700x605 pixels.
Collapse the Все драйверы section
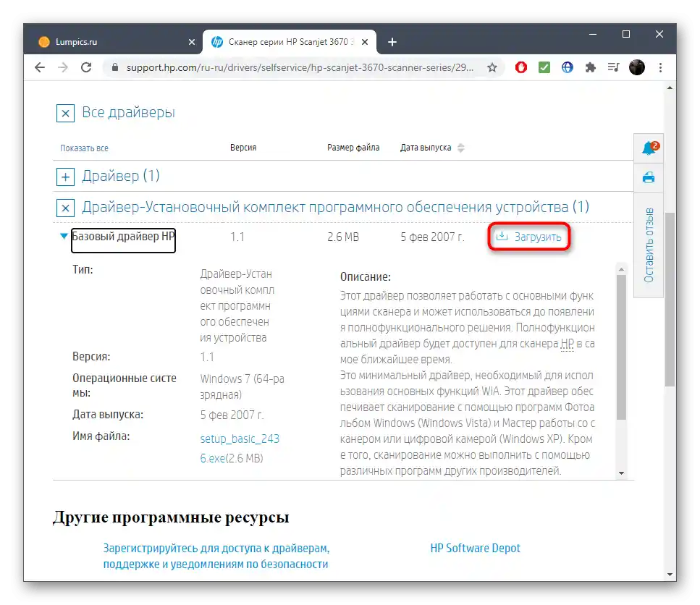point(65,114)
